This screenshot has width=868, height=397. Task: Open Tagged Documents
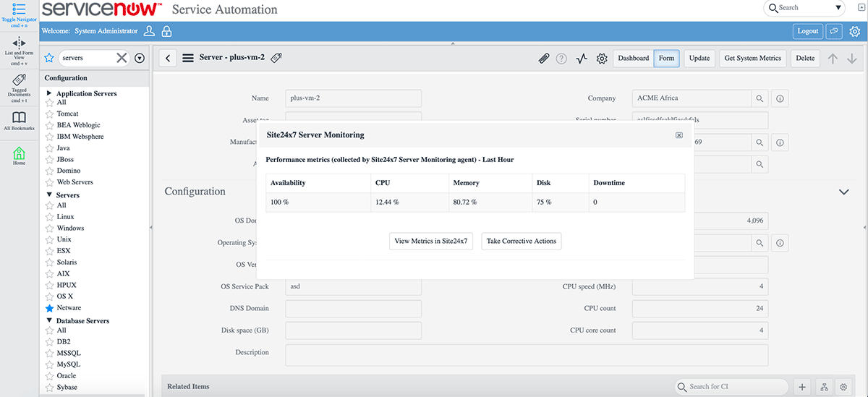(20, 80)
